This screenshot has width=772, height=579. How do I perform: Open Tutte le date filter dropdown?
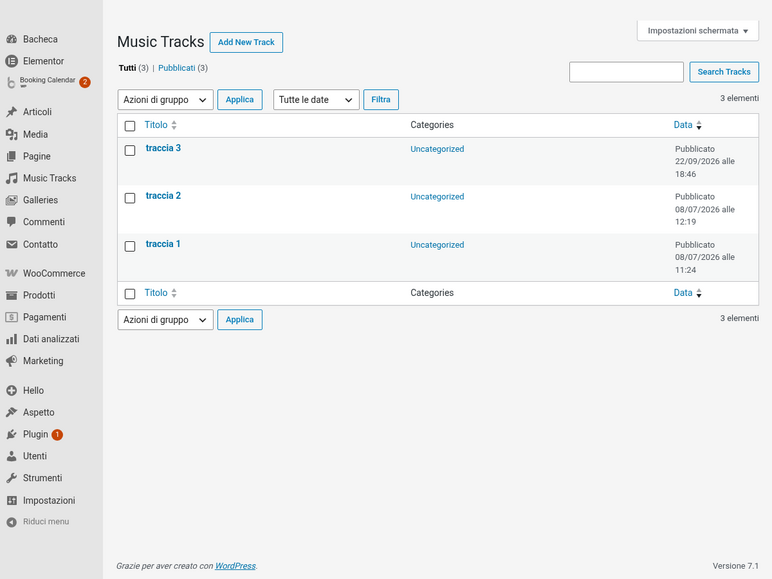(x=316, y=99)
